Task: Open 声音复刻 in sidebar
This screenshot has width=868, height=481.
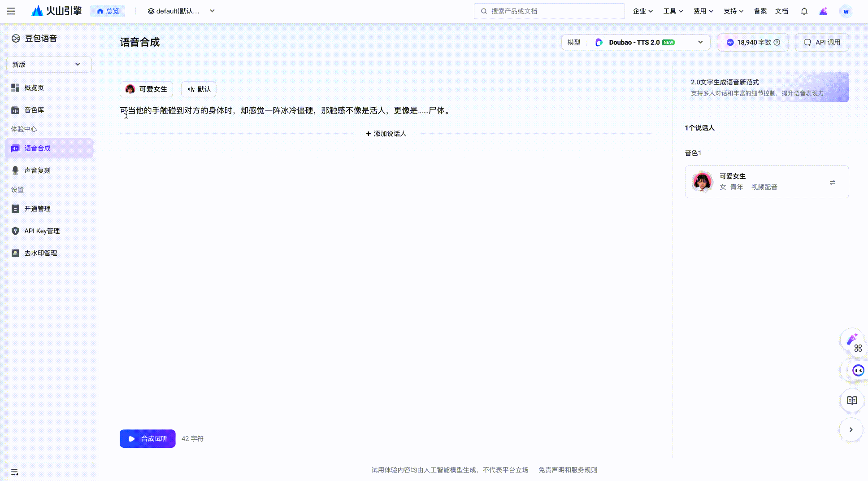Action: [x=49, y=171]
